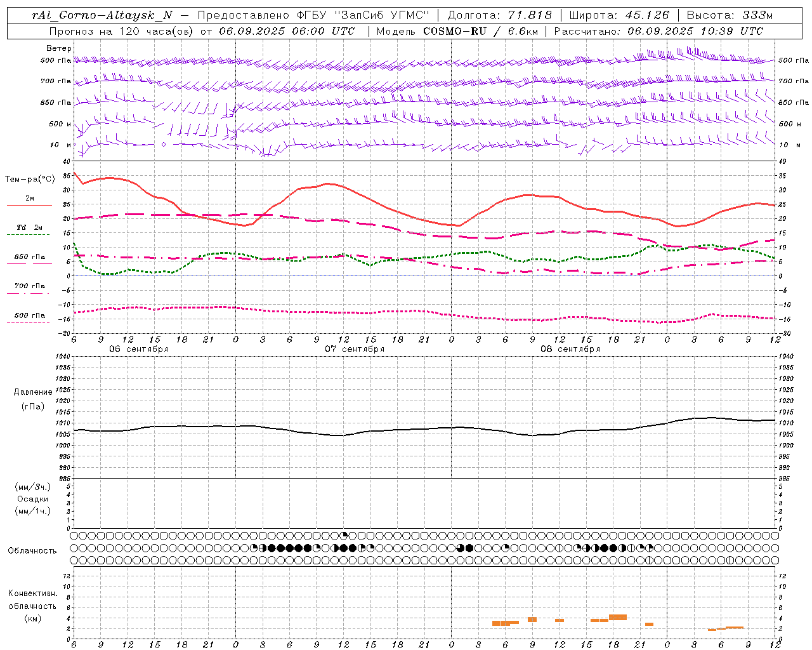Click the "2м" temperature legend entry

point(30,198)
